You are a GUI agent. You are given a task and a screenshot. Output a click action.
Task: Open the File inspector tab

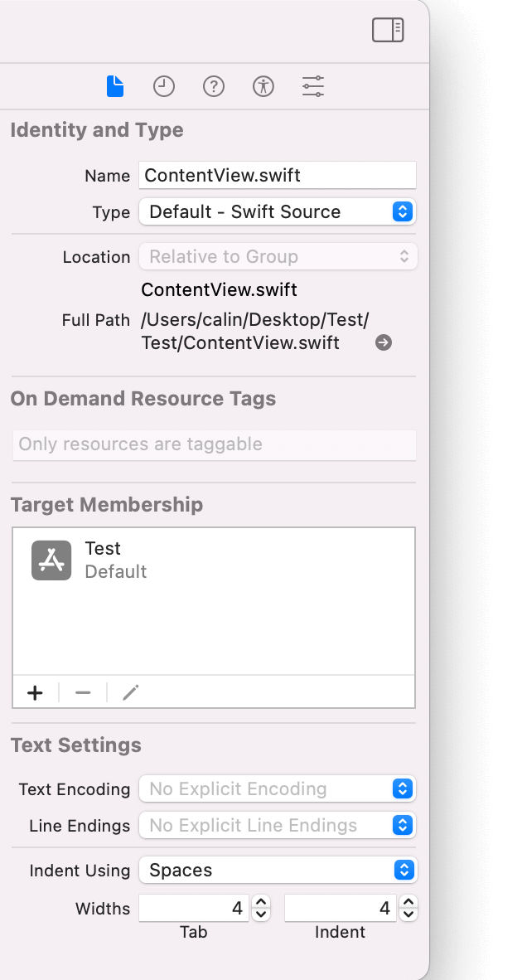[115, 86]
